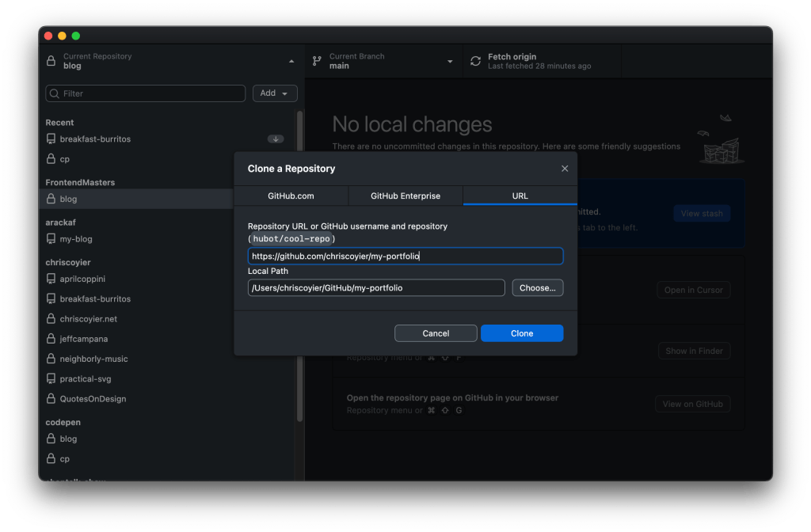This screenshot has height=532, width=811.
Task: Open the Add dropdown in the sidebar
Action: 275,93
